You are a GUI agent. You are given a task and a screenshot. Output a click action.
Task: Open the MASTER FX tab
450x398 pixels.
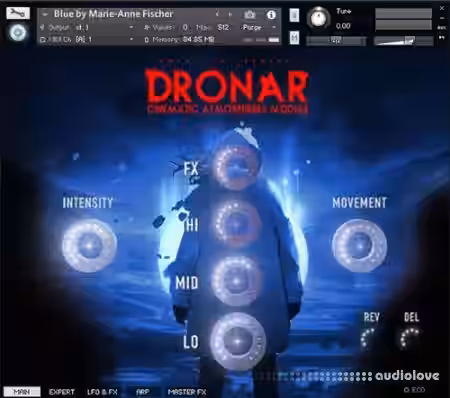pos(187,392)
